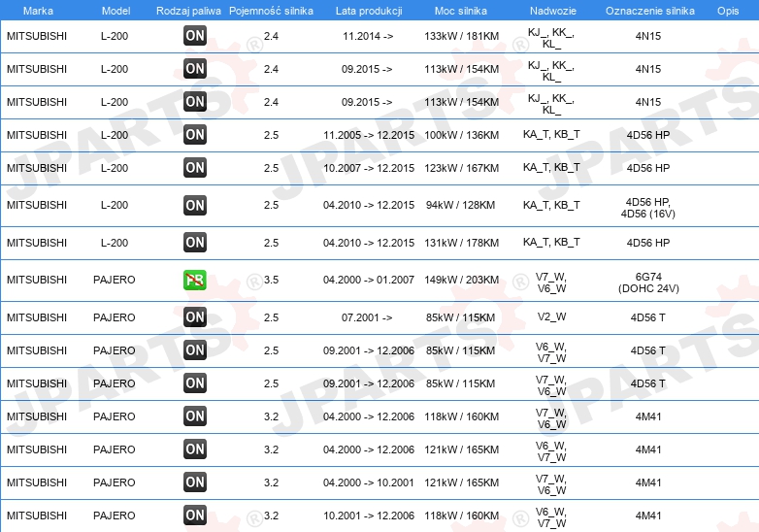The width and height of the screenshot is (759, 532).
Task: Click the 10.2007 -> 12.2015 date cell
Action: tap(369, 168)
